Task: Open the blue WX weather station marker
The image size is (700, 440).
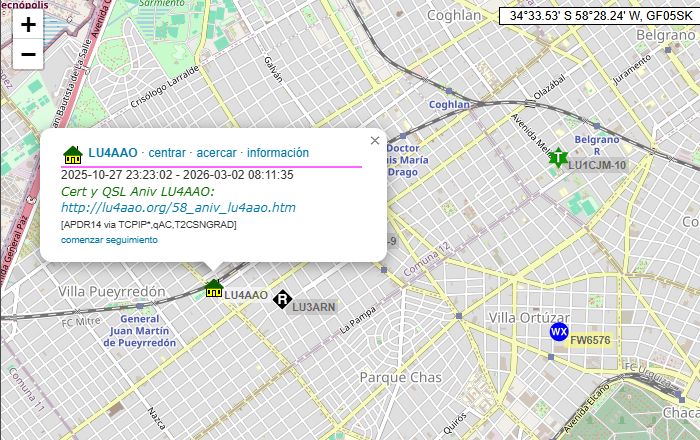Action: (x=558, y=332)
